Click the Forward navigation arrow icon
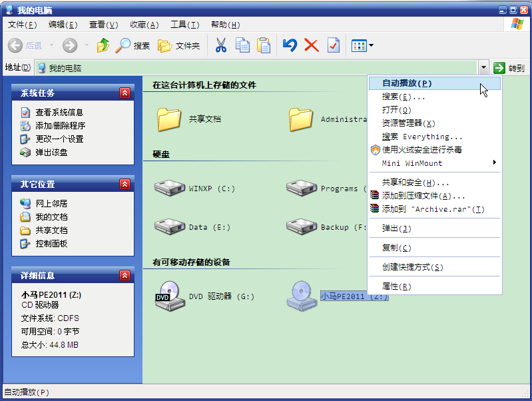The width and height of the screenshot is (532, 401). 70,45
